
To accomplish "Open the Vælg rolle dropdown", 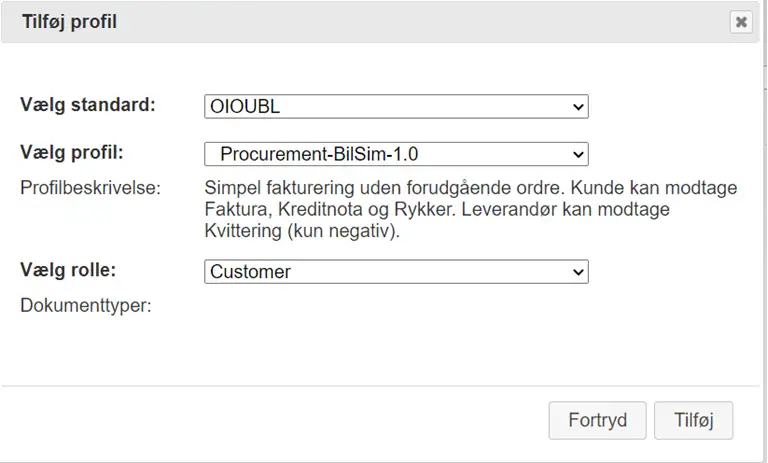I will click(x=396, y=271).
